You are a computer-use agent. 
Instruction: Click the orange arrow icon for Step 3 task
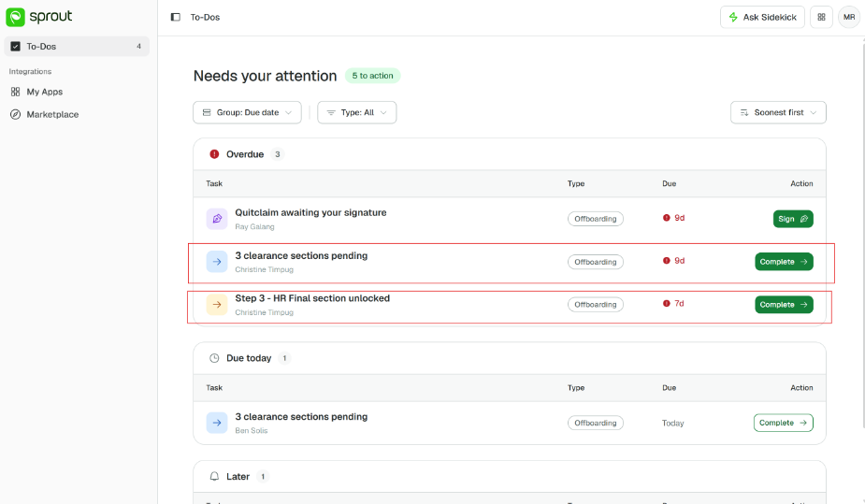pyautogui.click(x=217, y=305)
